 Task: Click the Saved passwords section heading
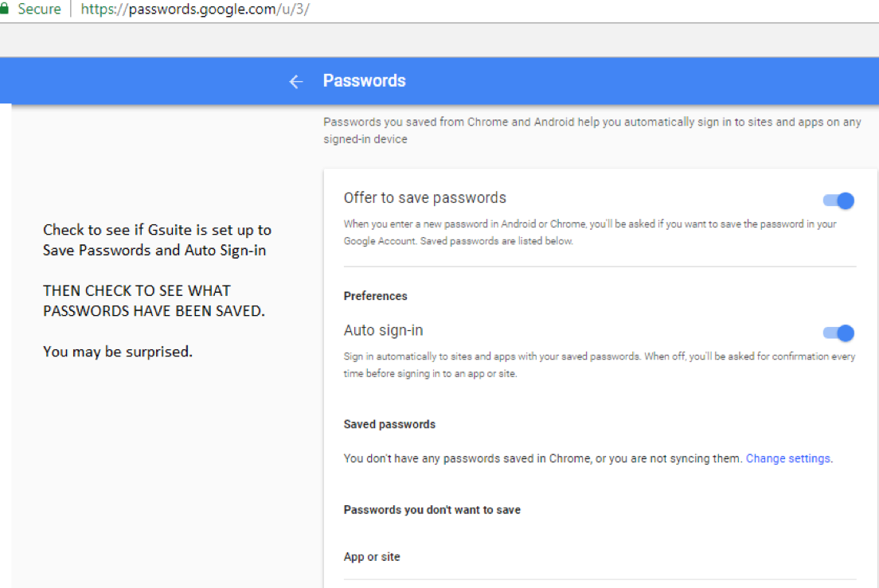click(389, 424)
